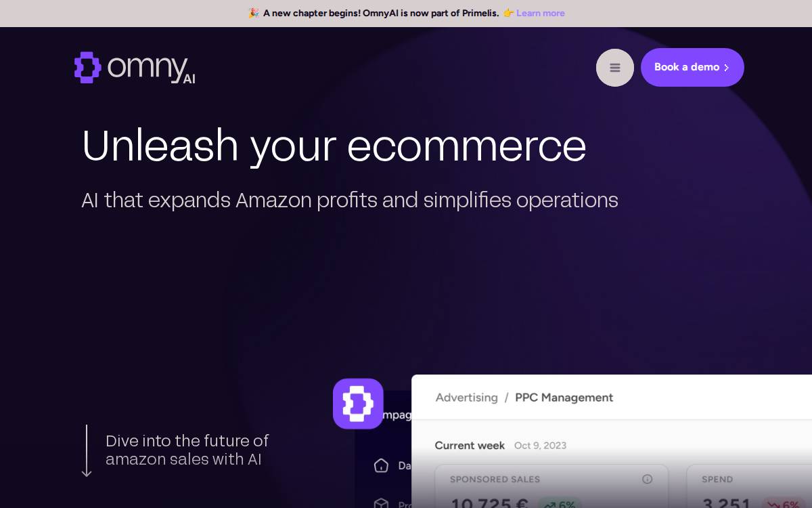Click the info icon on Sponsored Sales

pos(647,479)
